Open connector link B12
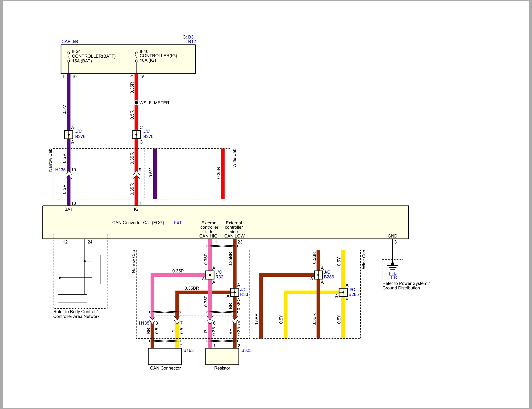 [x=192, y=42]
